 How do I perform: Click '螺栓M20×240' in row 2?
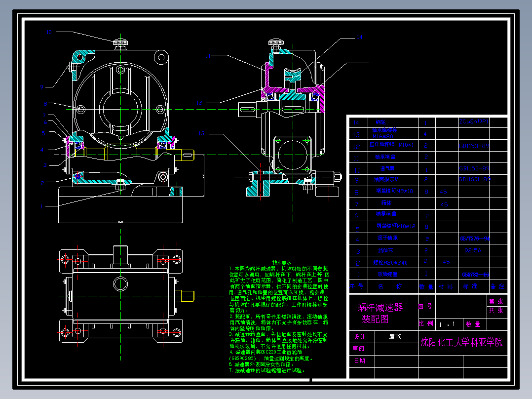tap(390, 263)
